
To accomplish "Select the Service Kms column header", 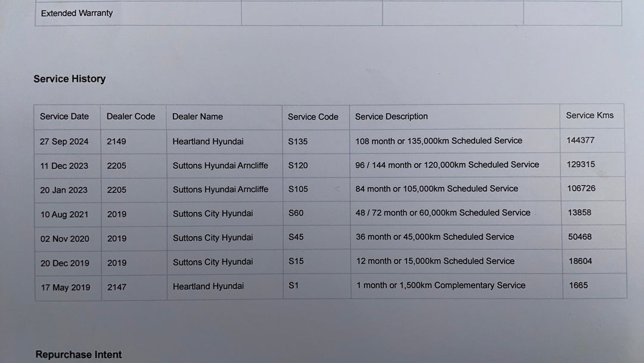I will (590, 115).
